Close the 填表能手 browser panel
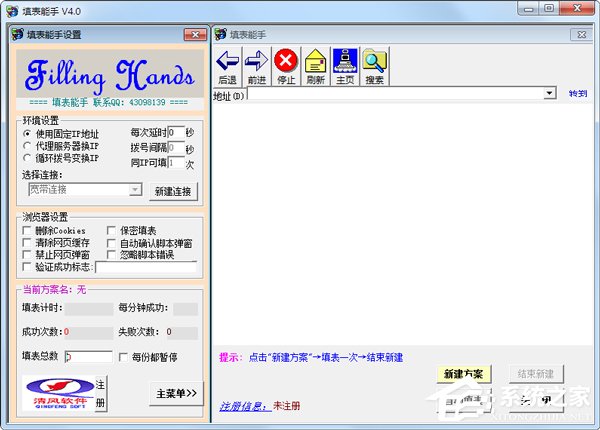The height and width of the screenshot is (430, 600). pyautogui.click(x=582, y=35)
